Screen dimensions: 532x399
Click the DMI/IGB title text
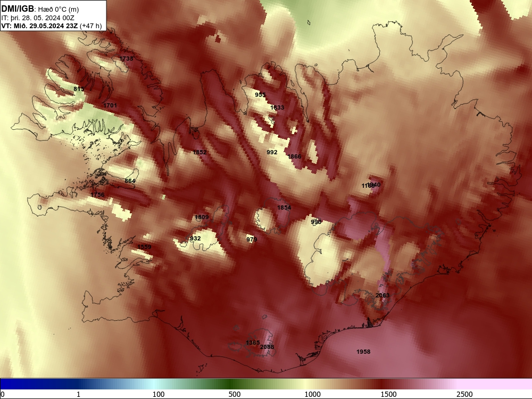tap(18, 9)
